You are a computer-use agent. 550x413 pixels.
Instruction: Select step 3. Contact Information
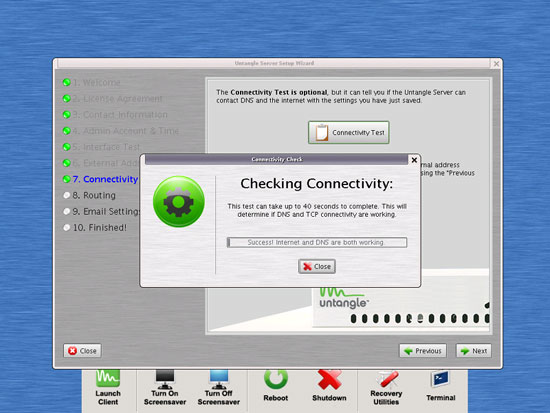point(115,115)
